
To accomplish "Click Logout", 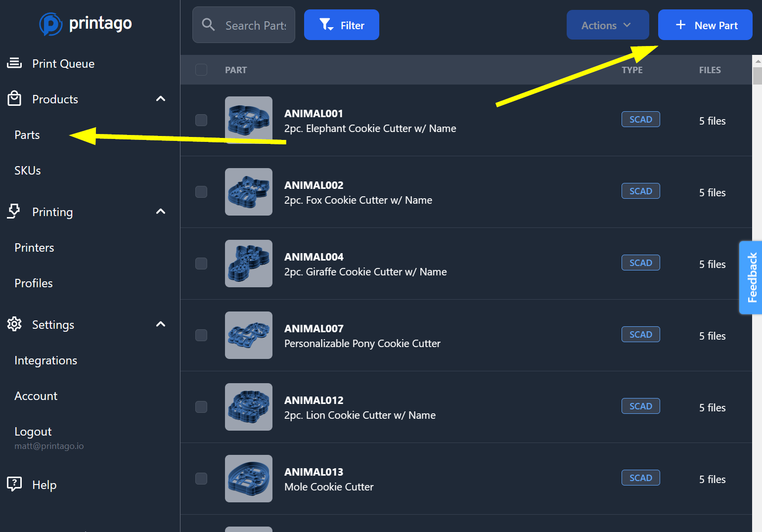I will click(33, 432).
